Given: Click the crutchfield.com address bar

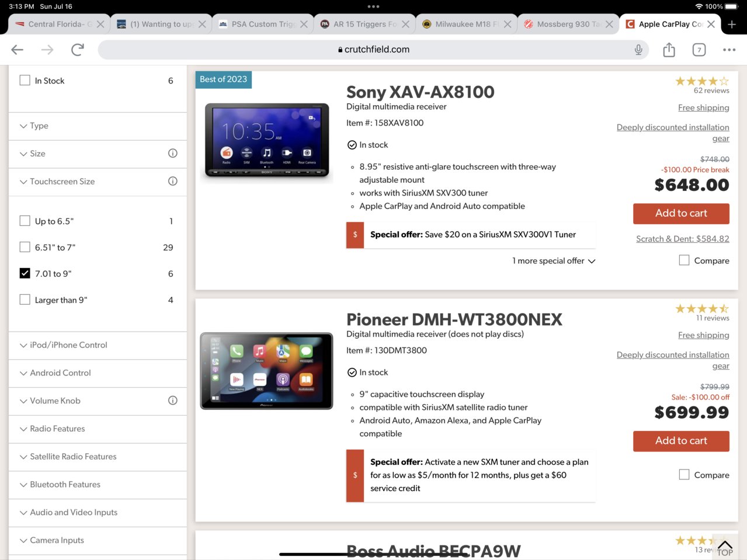Looking at the screenshot, I should coord(374,50).
